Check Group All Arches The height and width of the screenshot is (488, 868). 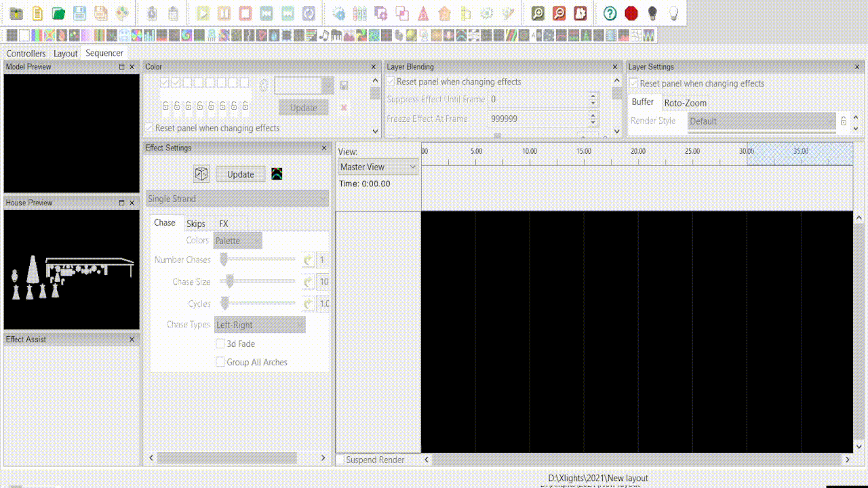click(220, 362)
